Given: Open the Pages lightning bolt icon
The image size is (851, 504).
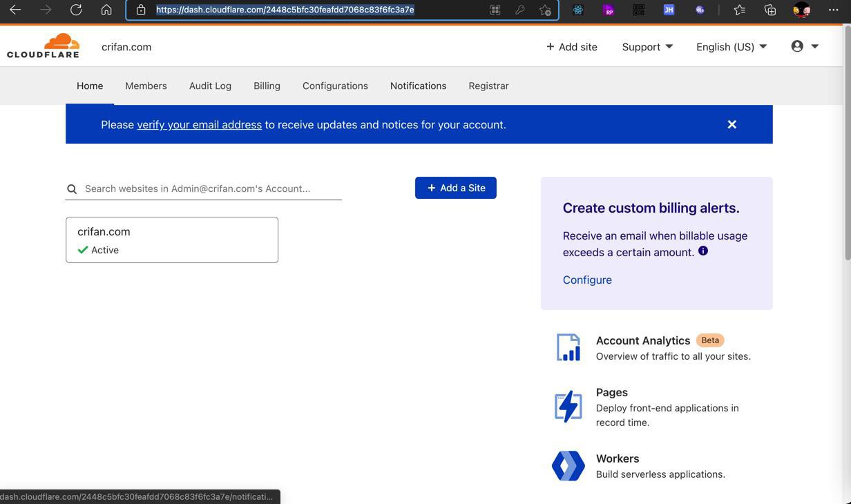Looking at the screenshot, I should [568, 407].
